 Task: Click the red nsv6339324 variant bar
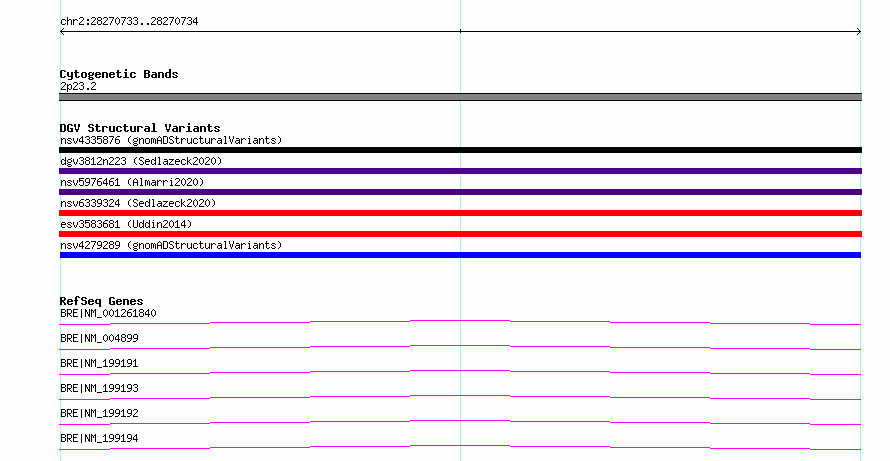pyautogui.click(x=460, y=213)
